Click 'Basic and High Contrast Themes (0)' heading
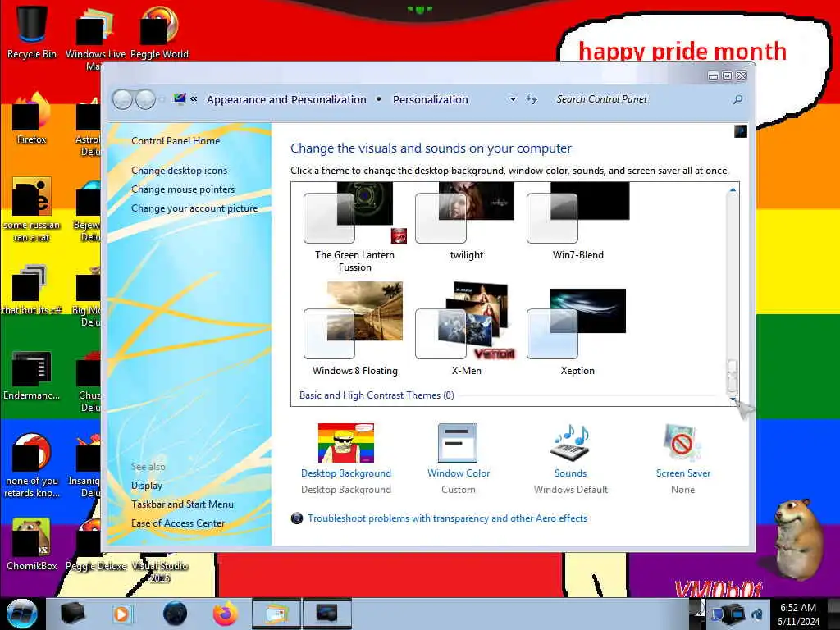The width and height of the screenshot is (840, 630). [377, 395]
